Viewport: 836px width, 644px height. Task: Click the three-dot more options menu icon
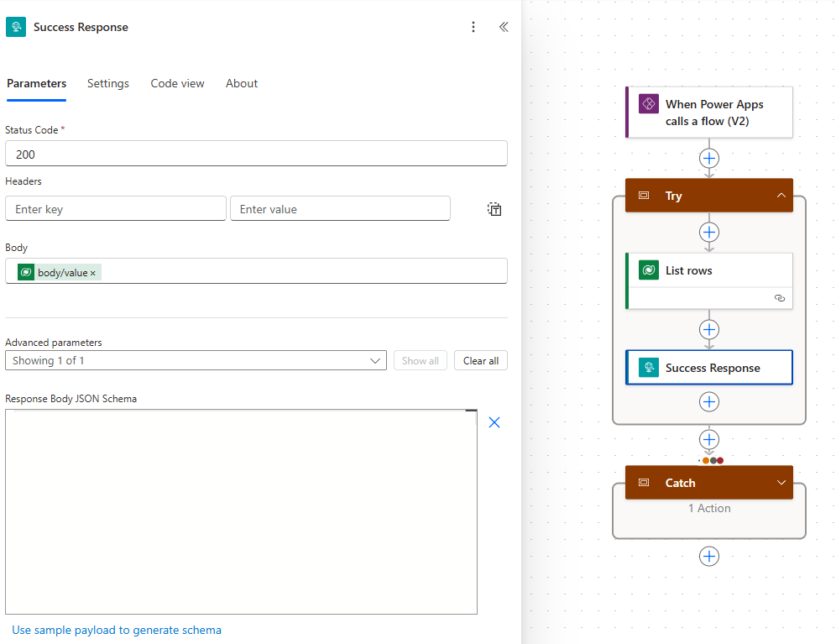point(473,27)
